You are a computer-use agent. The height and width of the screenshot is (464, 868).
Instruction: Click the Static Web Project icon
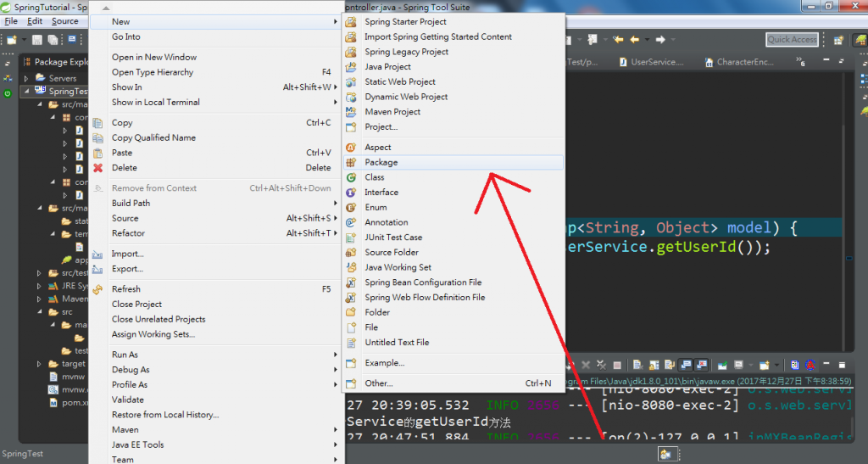tap(351, 81)
